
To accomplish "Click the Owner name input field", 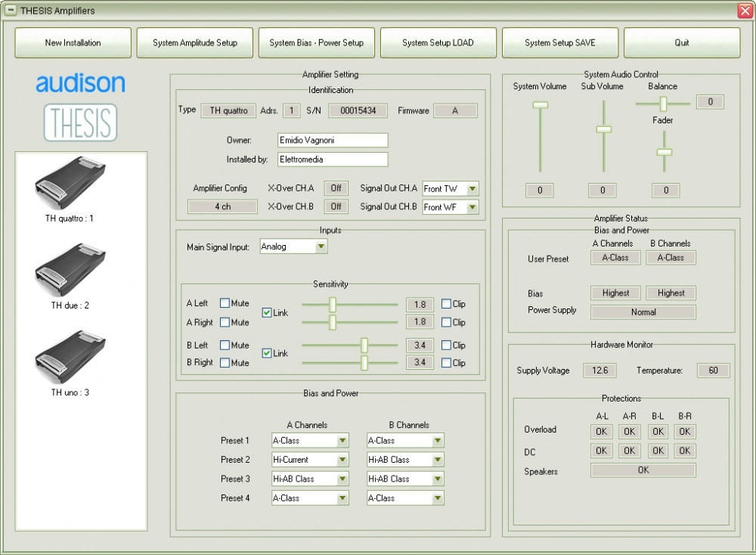I will pyautogui.click(x=332, y=141).
